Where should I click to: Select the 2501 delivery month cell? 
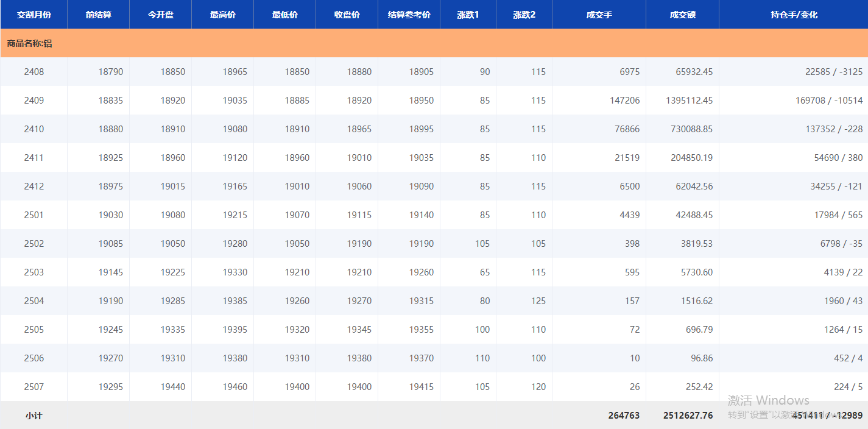34,215
